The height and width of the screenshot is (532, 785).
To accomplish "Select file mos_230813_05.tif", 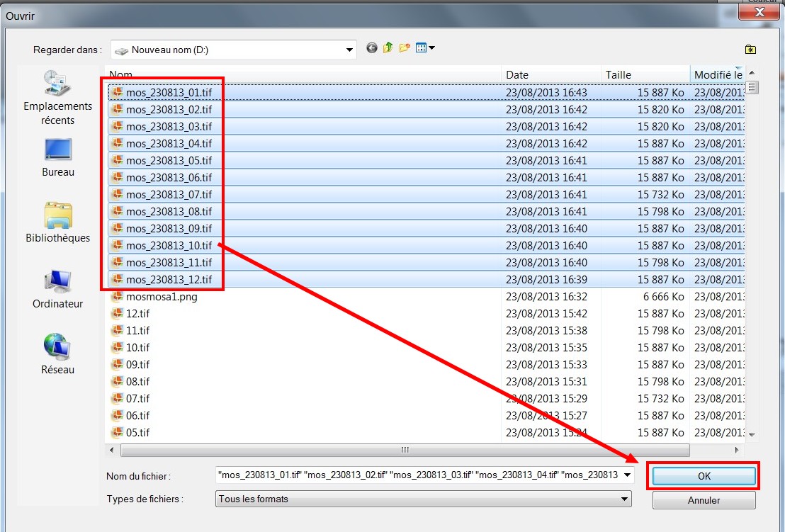I will [x=169, y=161].
